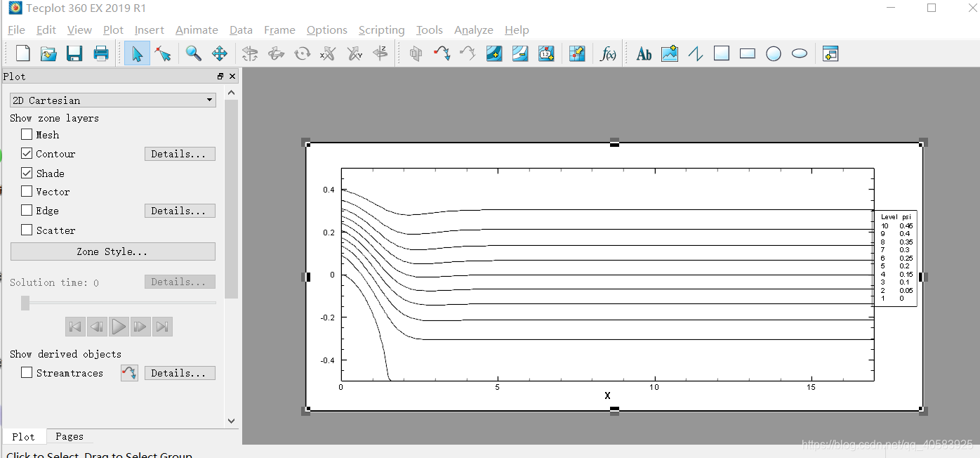This screenshot has width=980, height=458.
Task: Print the plot using the printer icon
Action: pos(101,53)
